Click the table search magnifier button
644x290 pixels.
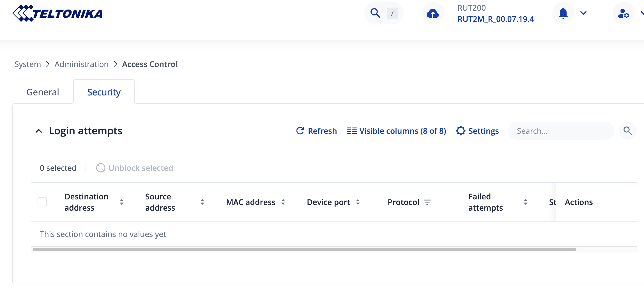627,131
